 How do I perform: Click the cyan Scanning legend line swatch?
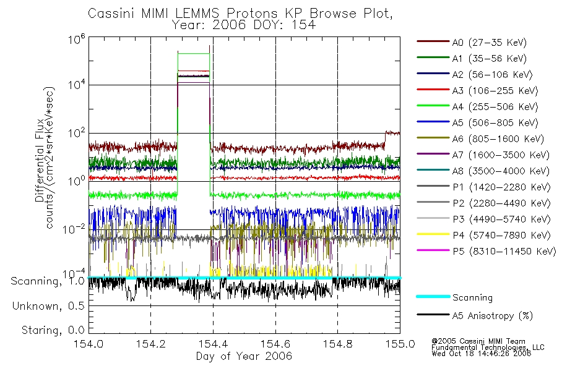(433, 296)
